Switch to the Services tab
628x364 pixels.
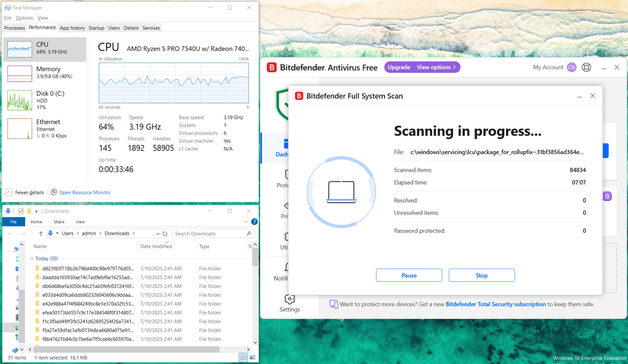click(151, 28)
